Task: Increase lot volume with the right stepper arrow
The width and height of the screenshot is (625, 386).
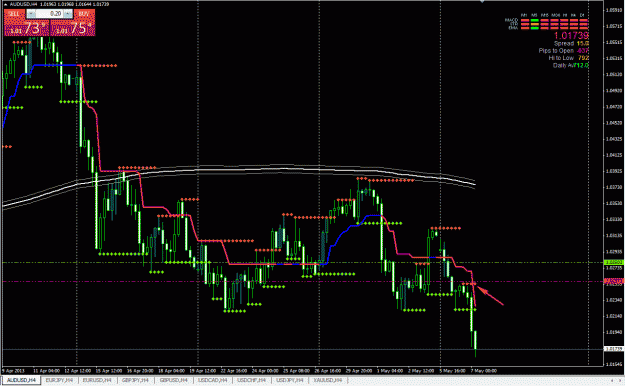Action: click(68, 14)
